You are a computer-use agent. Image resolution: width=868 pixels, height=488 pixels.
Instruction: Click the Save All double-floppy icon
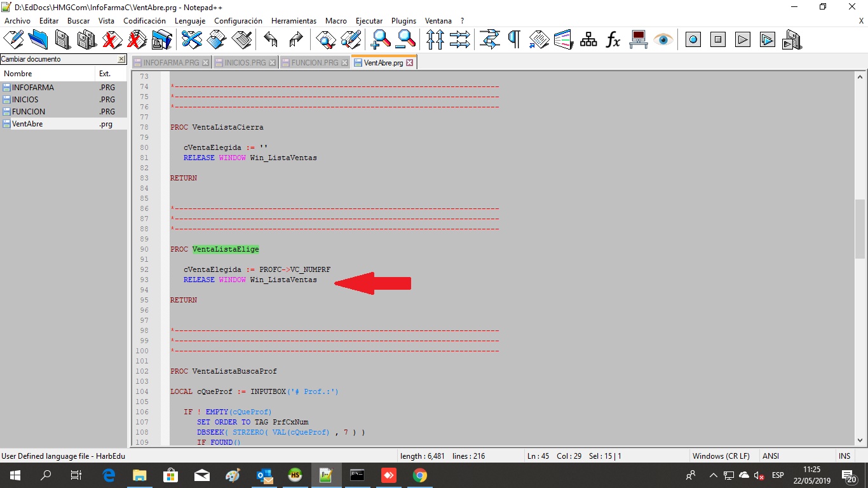click(x=87, y=40)
